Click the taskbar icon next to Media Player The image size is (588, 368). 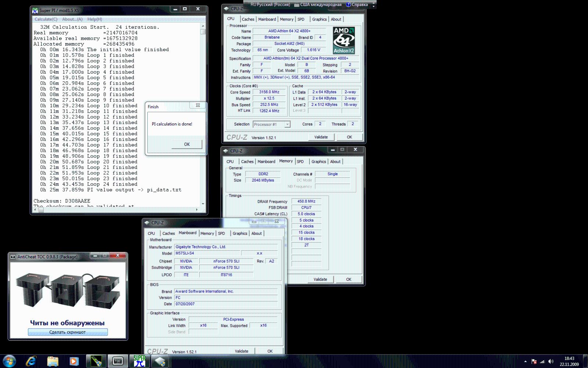(x=96, y=361)
